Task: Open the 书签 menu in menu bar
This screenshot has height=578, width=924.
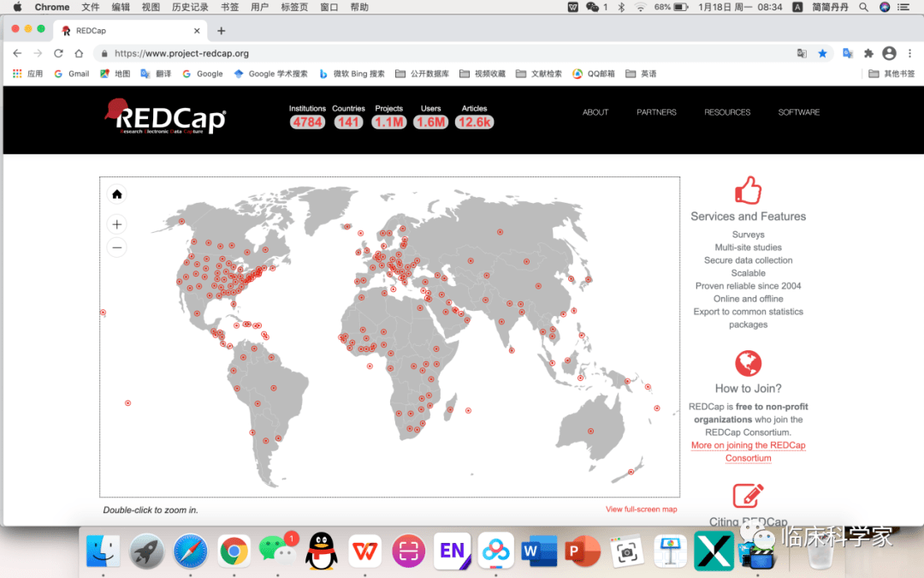Action: tap(229, 7)
